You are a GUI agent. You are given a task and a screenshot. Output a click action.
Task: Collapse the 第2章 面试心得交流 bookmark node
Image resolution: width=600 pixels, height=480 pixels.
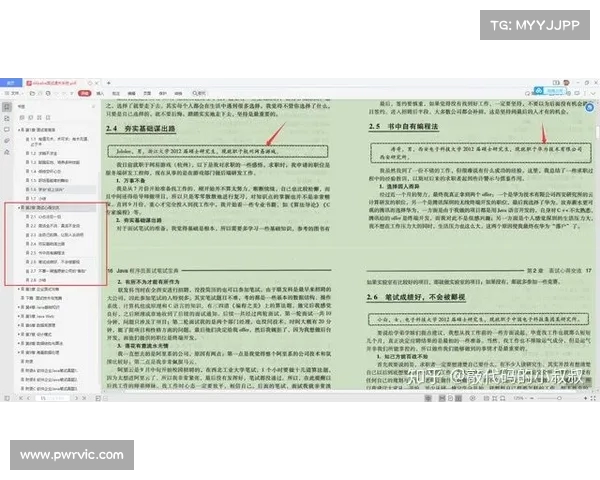point(19,207)
